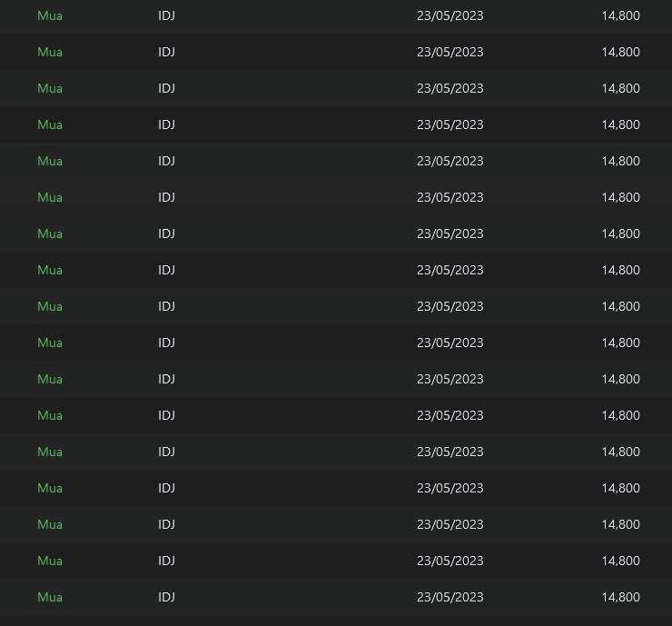
Task: Click the 14,800 value in the eighth row
Action: coord(620,270)
